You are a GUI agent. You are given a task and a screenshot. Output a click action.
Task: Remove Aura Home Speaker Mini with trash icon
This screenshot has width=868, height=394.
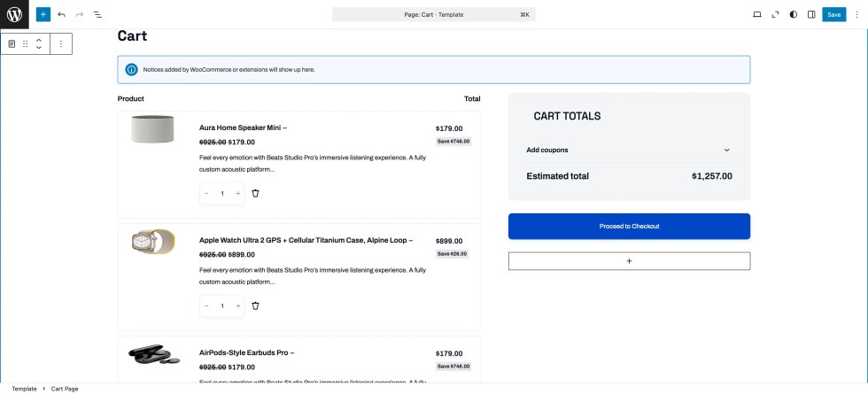click(255, 193)
